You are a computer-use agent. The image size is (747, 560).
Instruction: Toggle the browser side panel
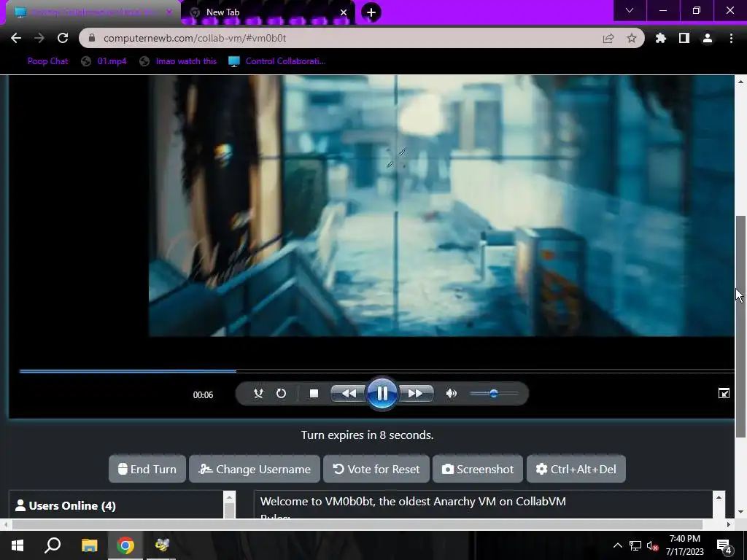coord(684,38)
